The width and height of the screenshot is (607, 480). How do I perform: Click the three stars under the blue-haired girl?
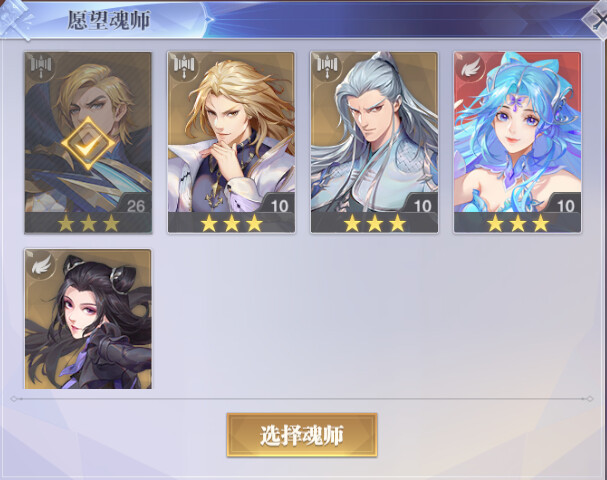[x=517, y=223]
